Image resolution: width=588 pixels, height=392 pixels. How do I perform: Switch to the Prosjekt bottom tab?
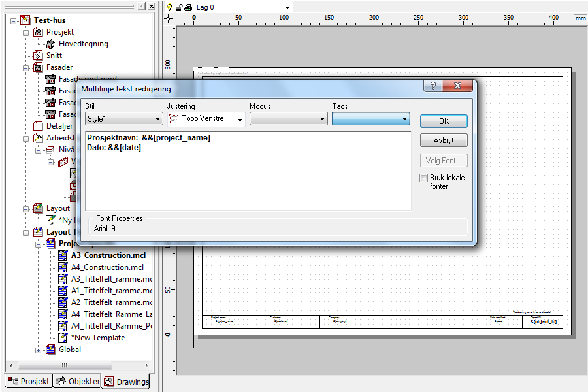point(29,381)
